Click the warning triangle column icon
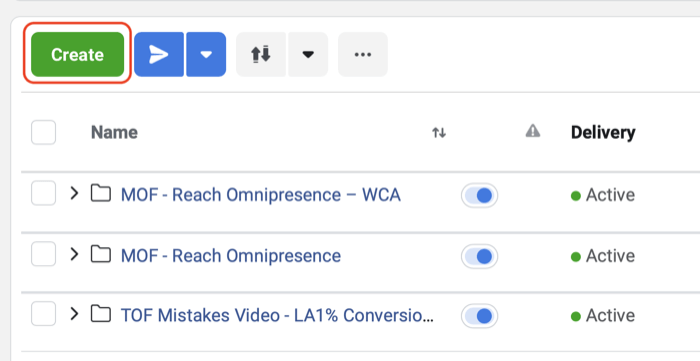700x361 pixels. pos(533,131)
